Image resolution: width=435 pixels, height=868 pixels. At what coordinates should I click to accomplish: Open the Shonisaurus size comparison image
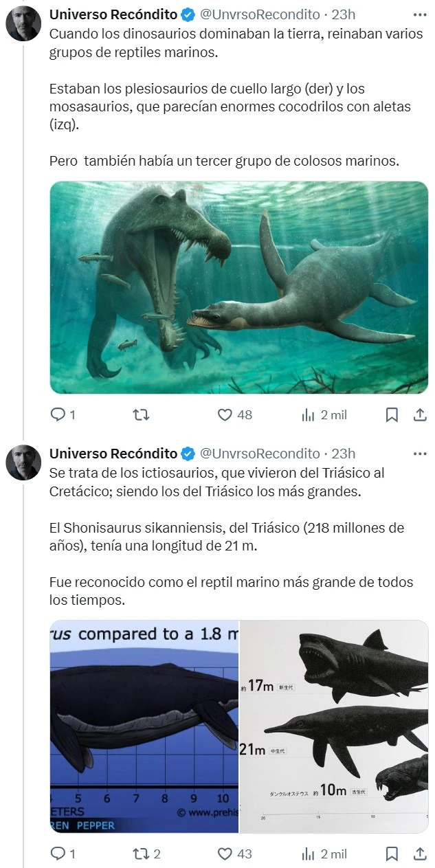click(x=238, y=720)
